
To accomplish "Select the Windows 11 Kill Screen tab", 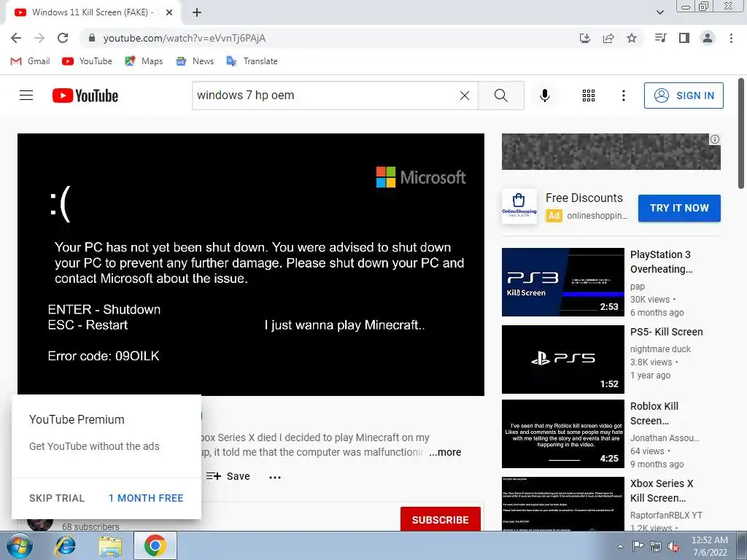I will (x=93, y=12).
